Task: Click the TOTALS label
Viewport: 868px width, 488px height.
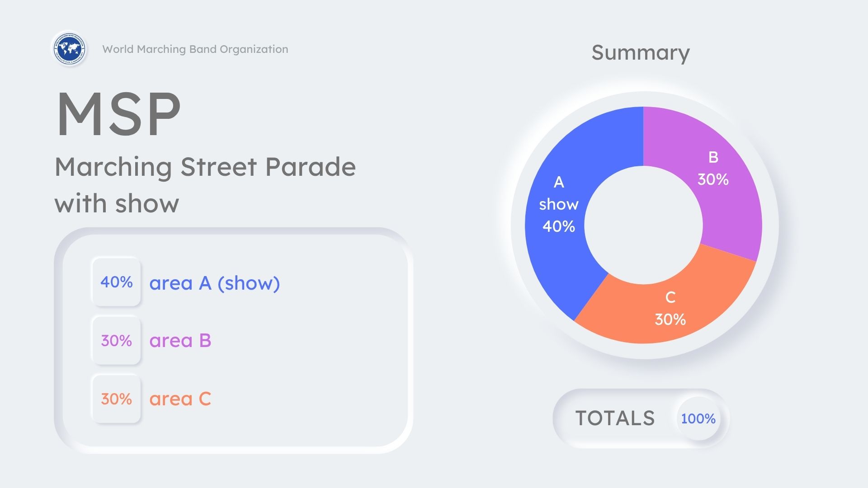Action: coord(615,418)
